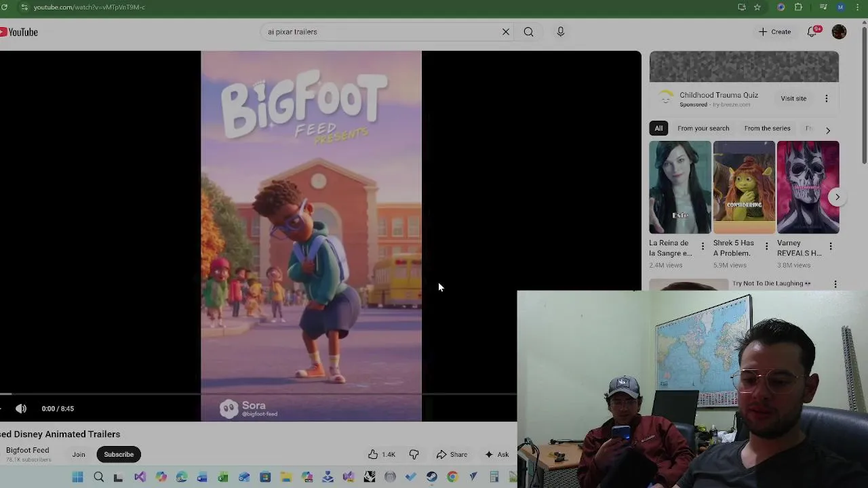Click the install app icon in address bar
868x488 pixels.
tap(742, 7)
